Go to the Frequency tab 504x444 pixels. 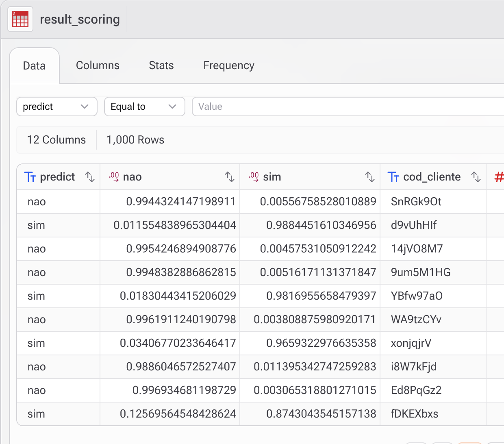[x=228, y=65]
